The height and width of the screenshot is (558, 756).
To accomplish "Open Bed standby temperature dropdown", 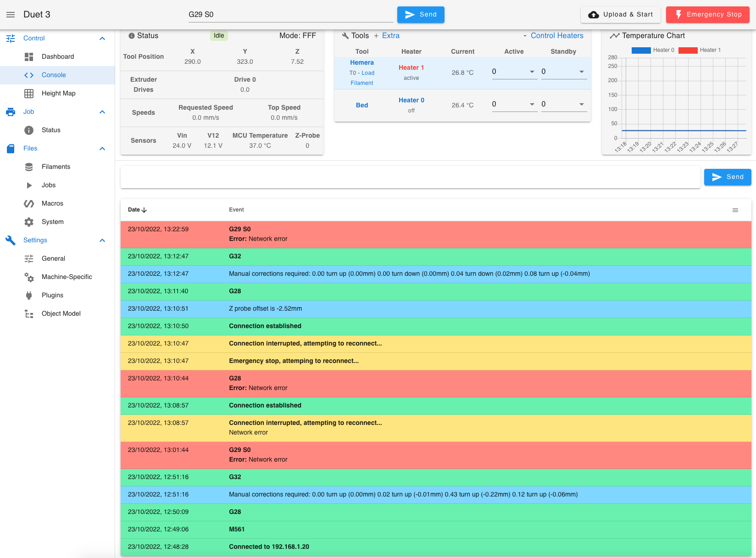I will [x=582, y=105].
